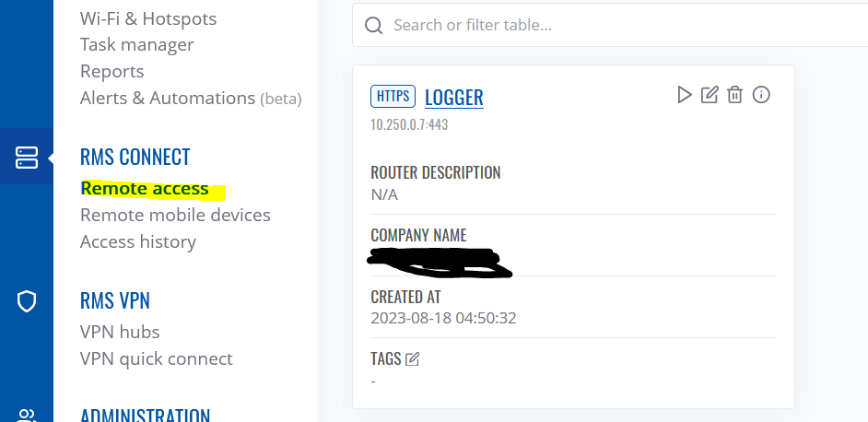Go to Remote access menu item

click(x=145, y=188)
